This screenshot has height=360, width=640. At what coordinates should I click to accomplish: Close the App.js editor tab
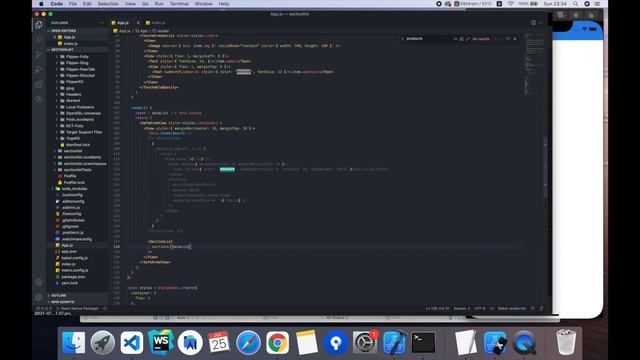coord(138,23)
